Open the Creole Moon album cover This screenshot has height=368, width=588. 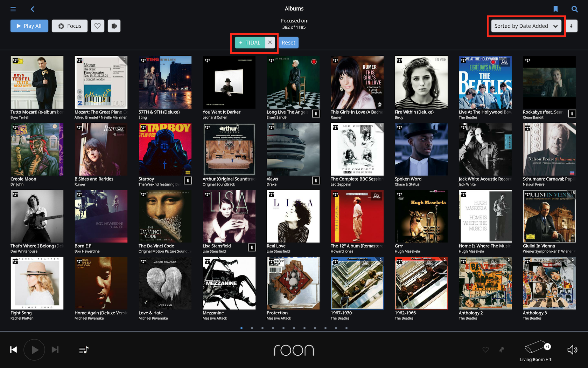(x=37, y=149)
